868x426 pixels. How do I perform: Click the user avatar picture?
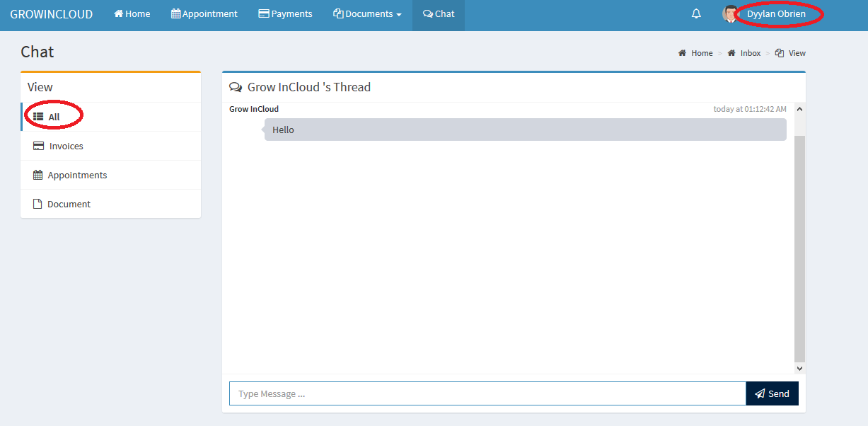coord(729,14)
